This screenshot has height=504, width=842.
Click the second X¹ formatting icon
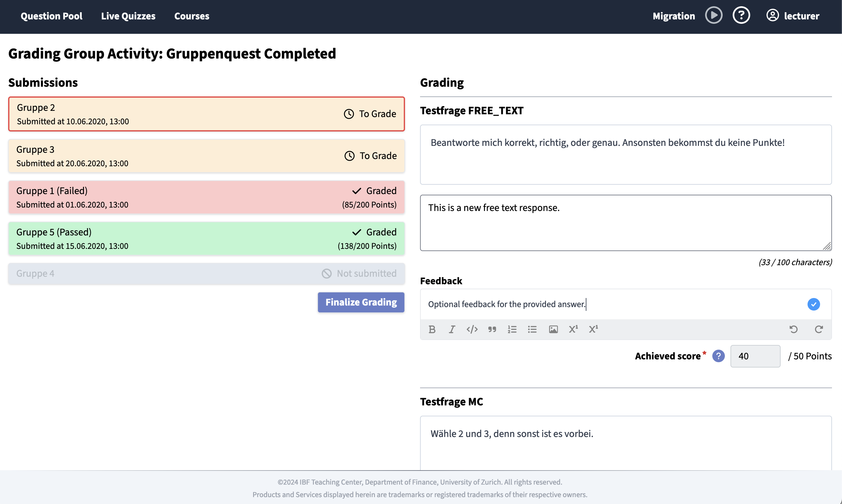coord(593,329)
